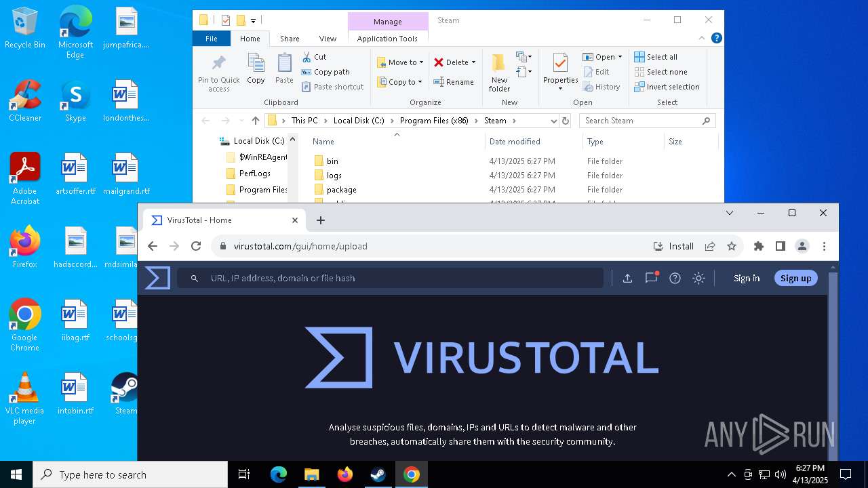Open VirusTotal notifications chat icon
The image size is (868, 488).
[651, 278]
